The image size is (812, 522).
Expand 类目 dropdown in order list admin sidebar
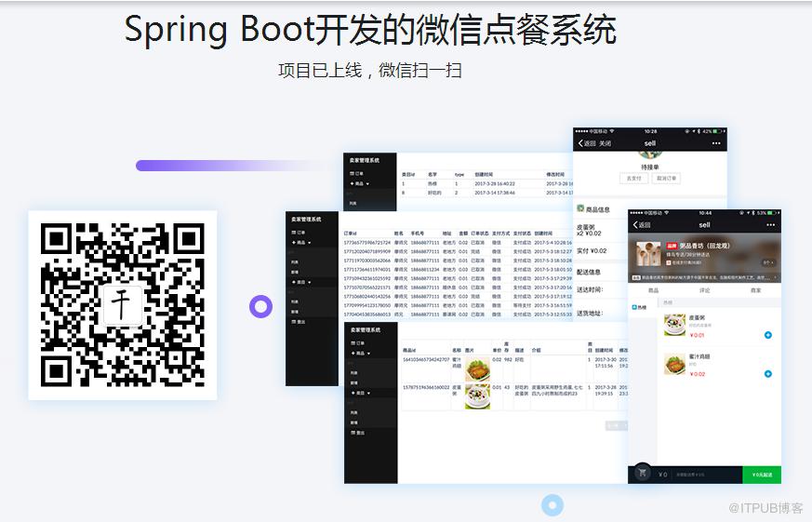(x=302, y=282)
